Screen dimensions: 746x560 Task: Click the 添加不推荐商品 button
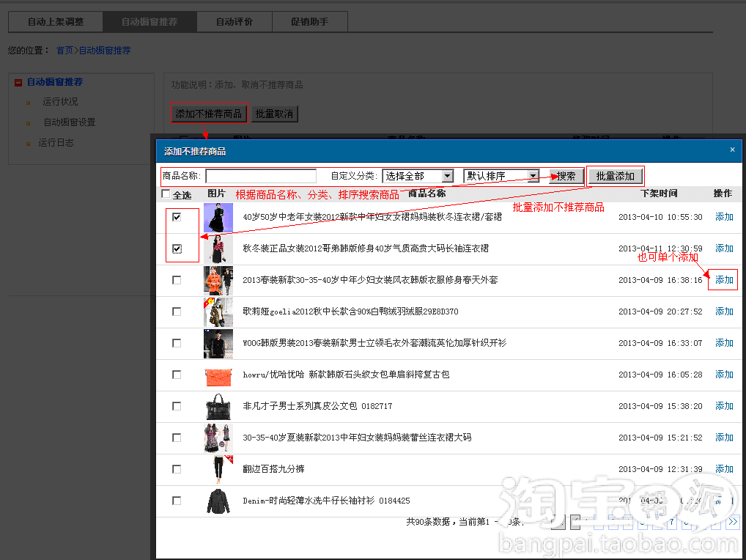(x=209, y=114)
